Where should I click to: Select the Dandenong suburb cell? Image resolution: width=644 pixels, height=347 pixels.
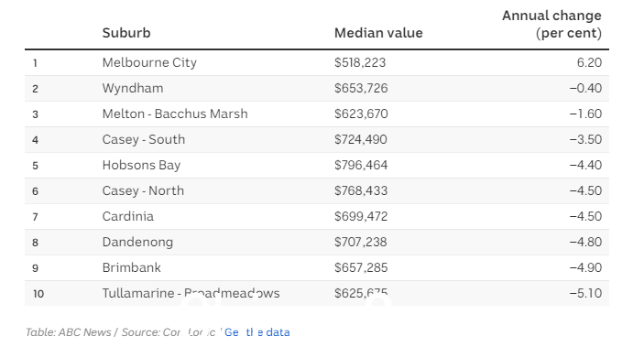pyautogui.click(x=137, y=243)
